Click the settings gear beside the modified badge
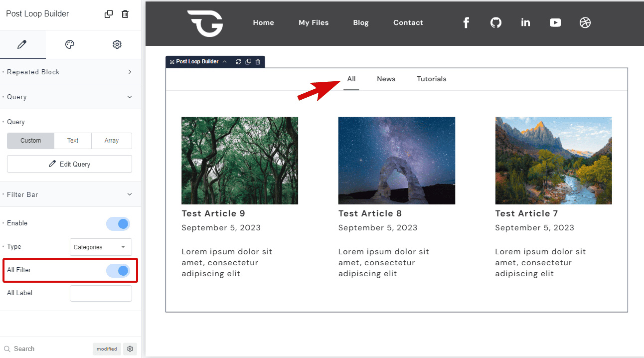Screen dimensions: 644x358 (130, 349)
